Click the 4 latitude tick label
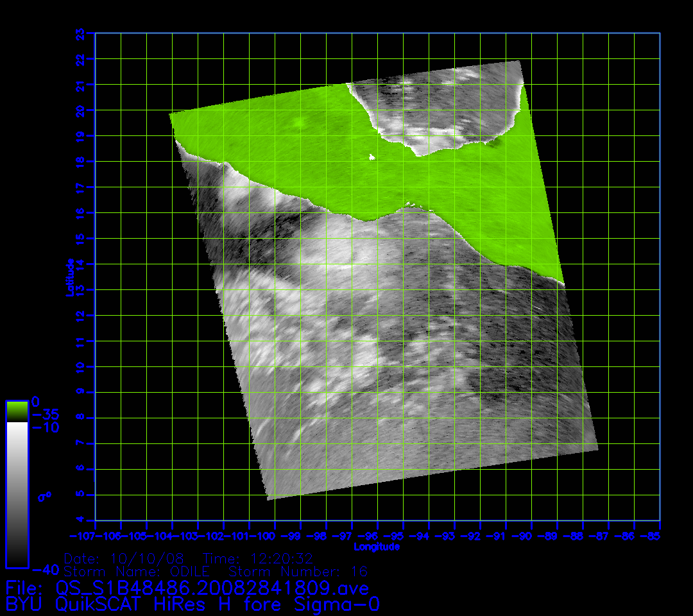The width and height of the screenshot is (693, 616). [80, 520]
